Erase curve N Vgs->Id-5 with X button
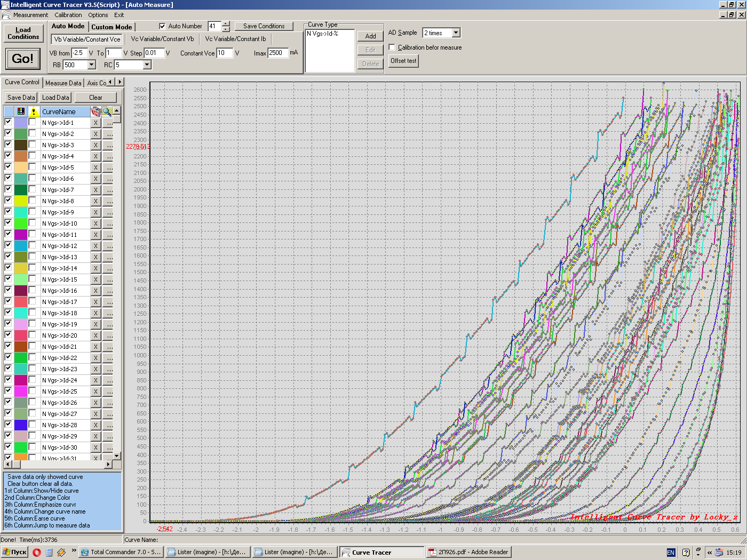This screenshot has width=747, height=560. coord(96,167)
